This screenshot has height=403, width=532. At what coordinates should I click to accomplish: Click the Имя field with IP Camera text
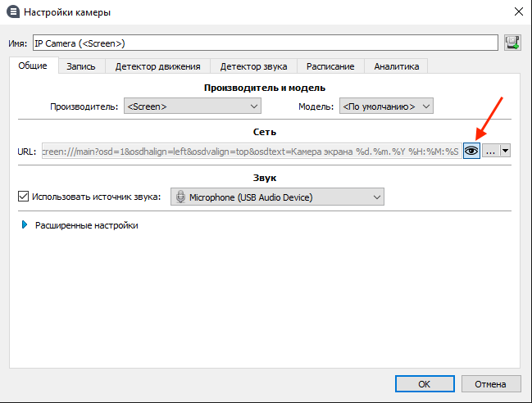[x=264, y=43]
